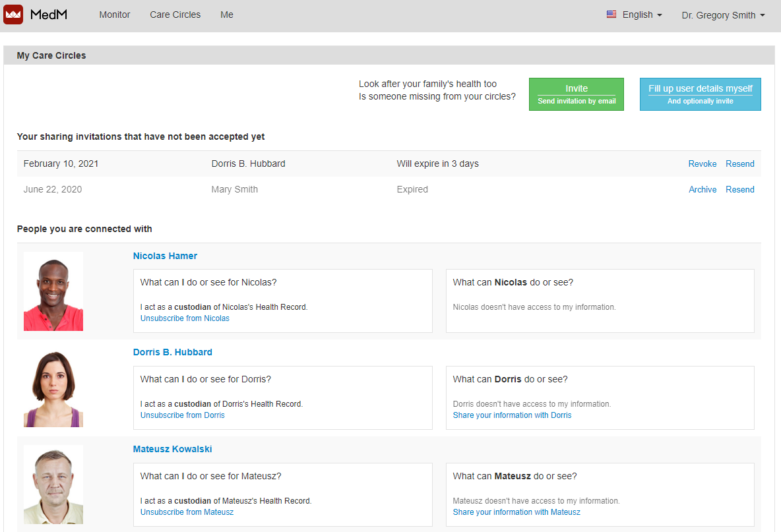Screen dimensions: 781x532
Task: Revoke the invitation sent to Dorris B. Hubbard
Action: click(x=702, y=163)
